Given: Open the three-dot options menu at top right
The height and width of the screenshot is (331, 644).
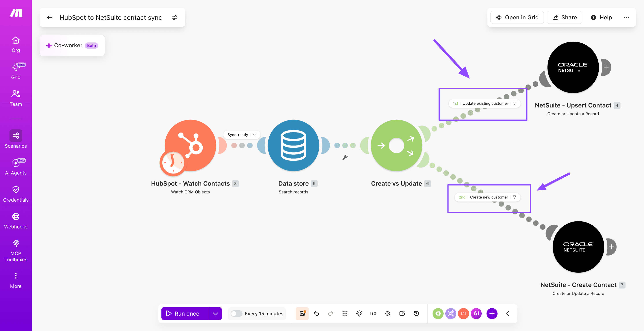Looking at the screenshot, I should coord(626,17).
